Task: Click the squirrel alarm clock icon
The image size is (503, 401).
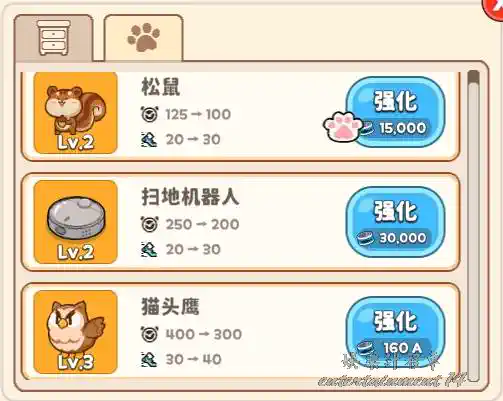Action: [149, 114]
